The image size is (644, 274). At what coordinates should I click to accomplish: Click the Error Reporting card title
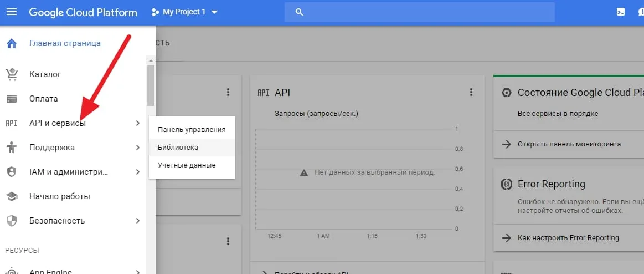point(551,184)
